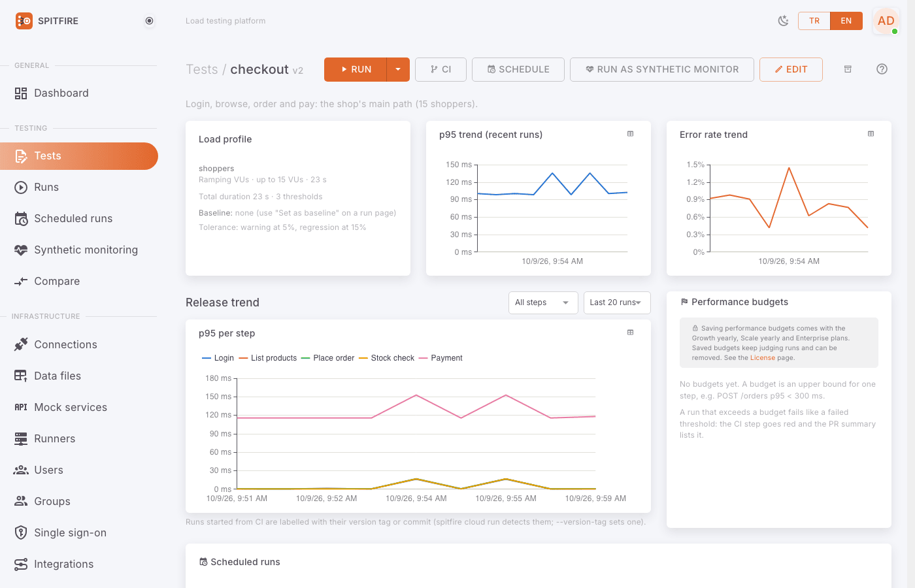The width and height of the screenshot is (915, 588).
Task: Switch language to EN
Action: [x=846, y=21]
